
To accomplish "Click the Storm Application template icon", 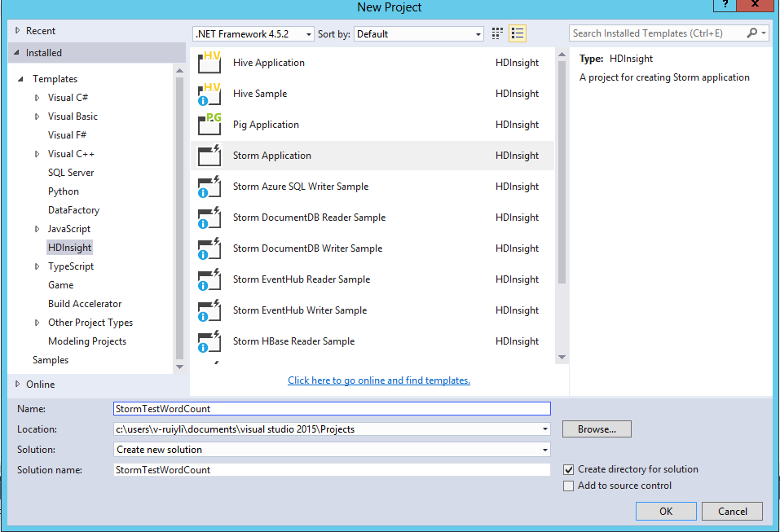I will click(x=209, y=156).
